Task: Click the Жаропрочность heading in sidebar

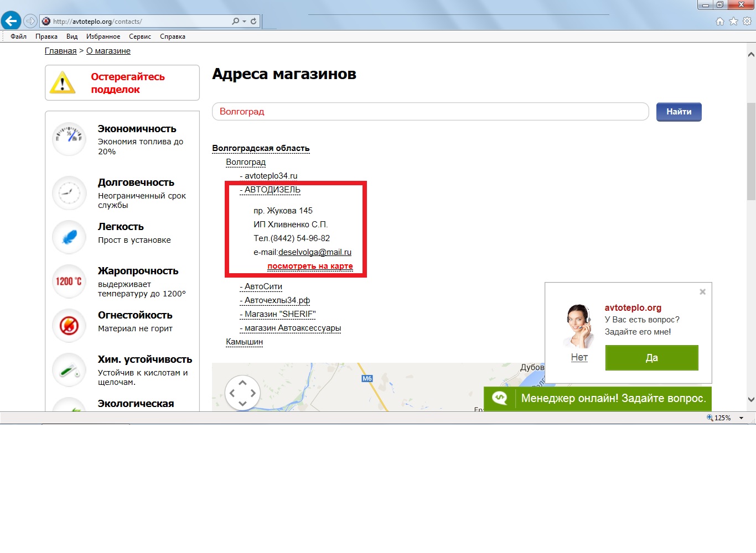Action: (138, 271)
